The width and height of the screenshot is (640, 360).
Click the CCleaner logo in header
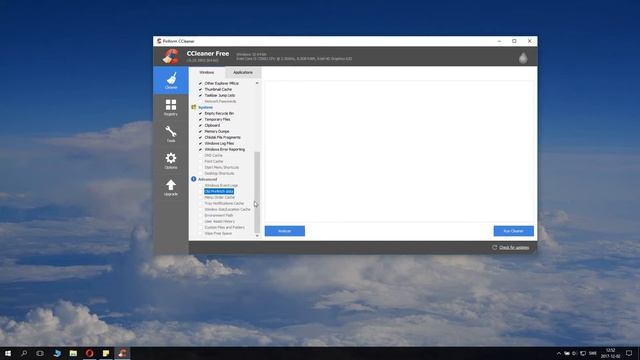coord(171,56)
